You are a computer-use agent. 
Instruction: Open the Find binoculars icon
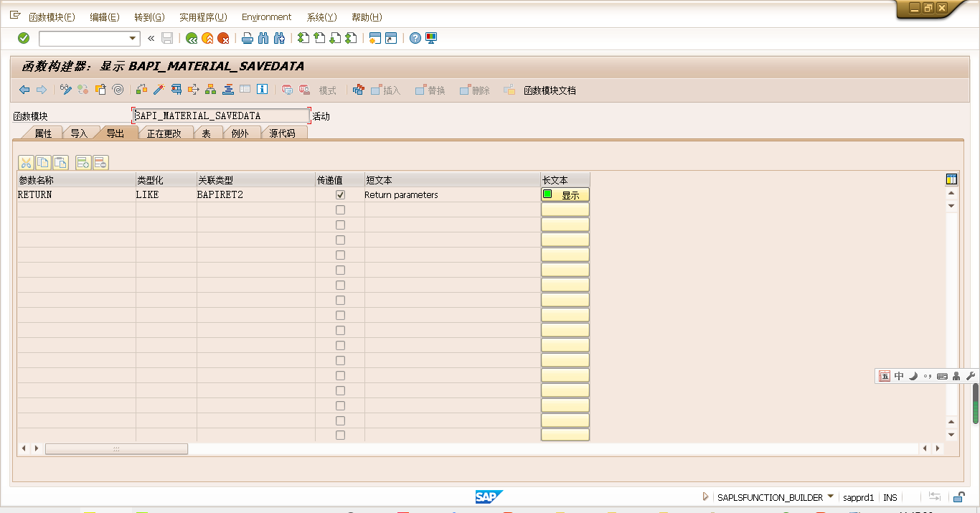click(x=263, y=38)
